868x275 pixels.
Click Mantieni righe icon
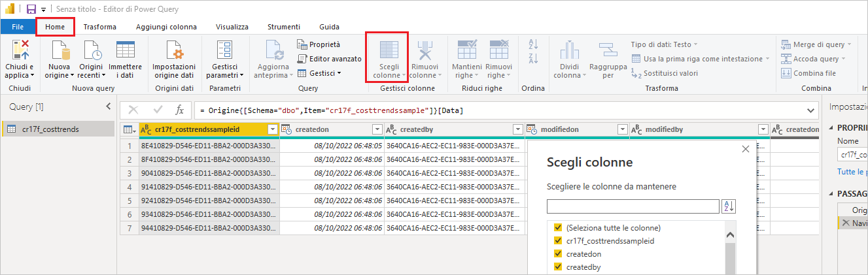click(x=467, y=50)
